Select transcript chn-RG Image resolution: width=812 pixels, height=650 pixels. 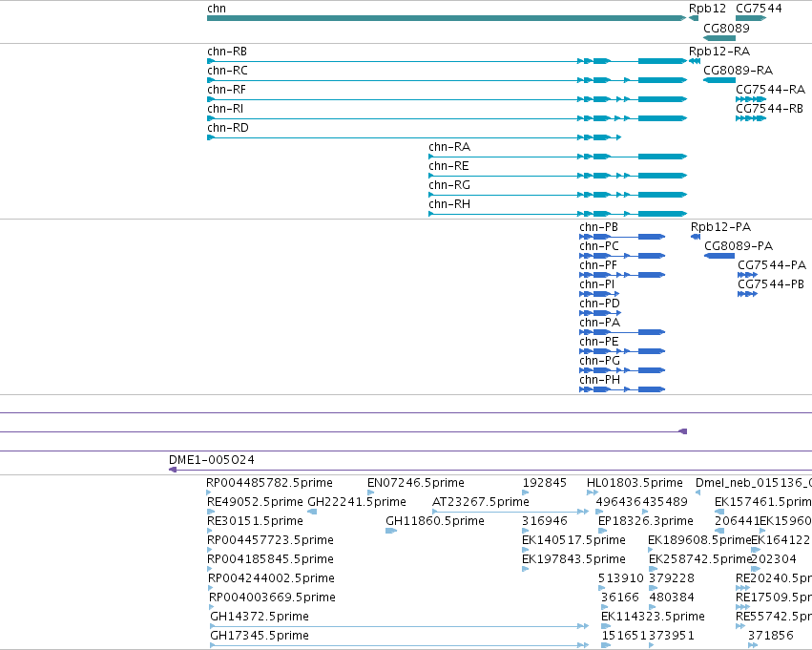click(x=449, y=185)
